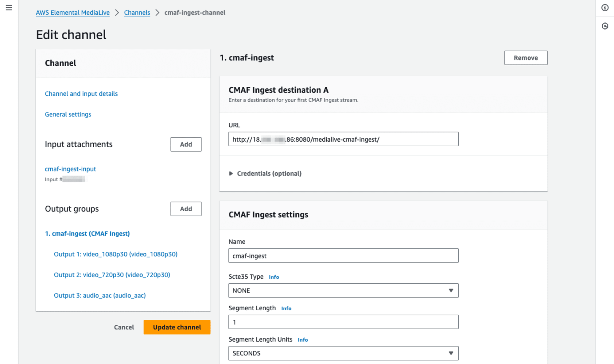The height and width of the screenshot is (364, 614).
Task: Click the Edit channel page title
Action: [71, 35]
